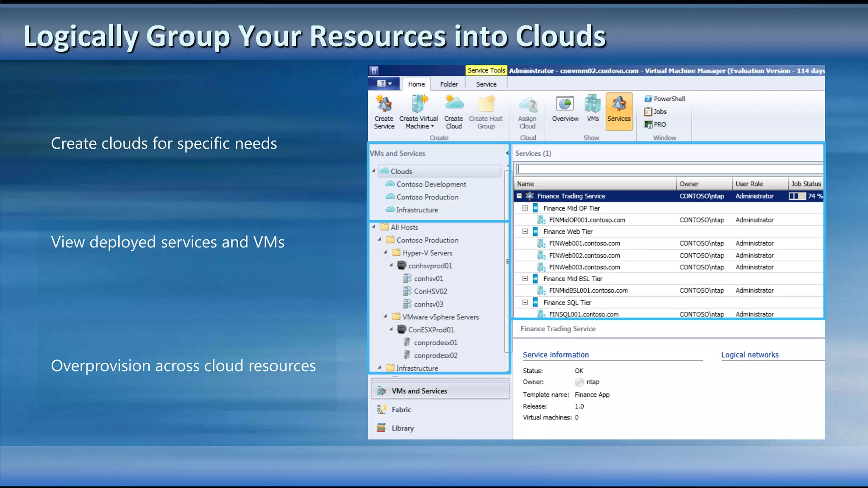Click the Service Tools contextual tab

click(487, 70)
